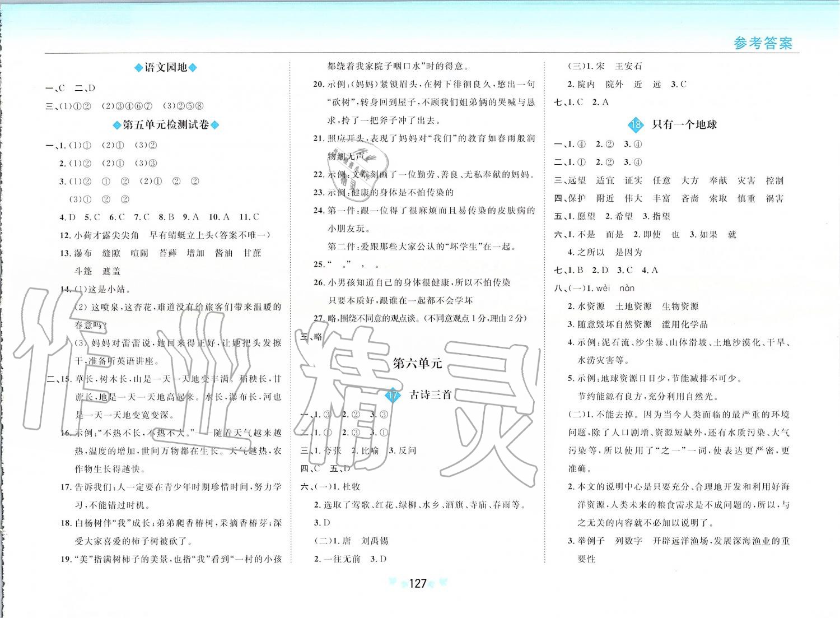Click the 第五单元检测试卷 heading
This screenshot has width=840, height=618.
tap(166, 125)
